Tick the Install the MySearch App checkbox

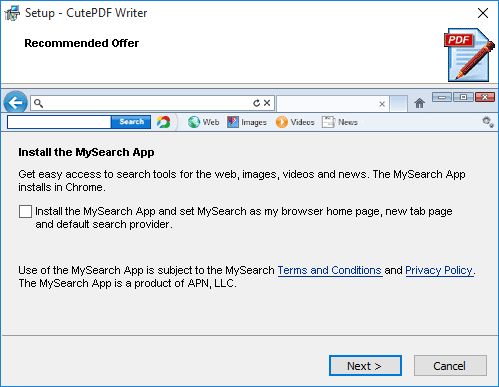25,211
